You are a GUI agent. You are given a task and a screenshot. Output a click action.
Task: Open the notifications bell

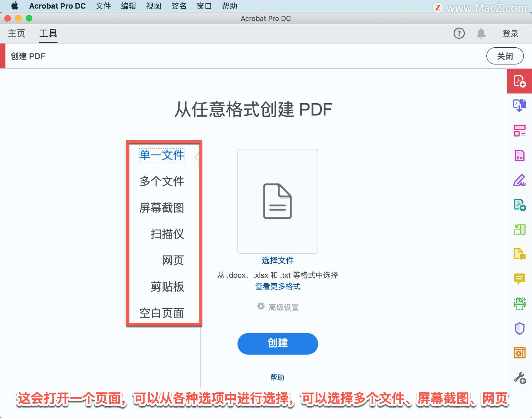pyautogui.click(x=481, y=34)
